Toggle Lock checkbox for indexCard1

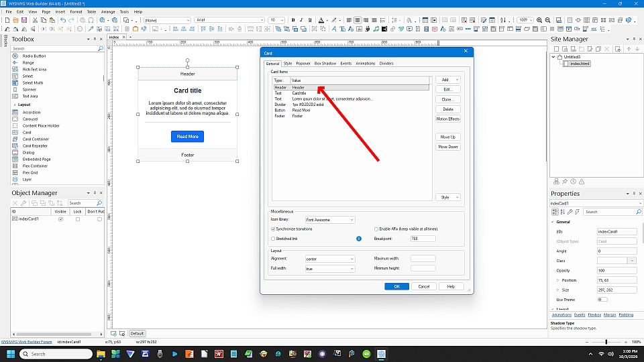click(x=78, y=219)
